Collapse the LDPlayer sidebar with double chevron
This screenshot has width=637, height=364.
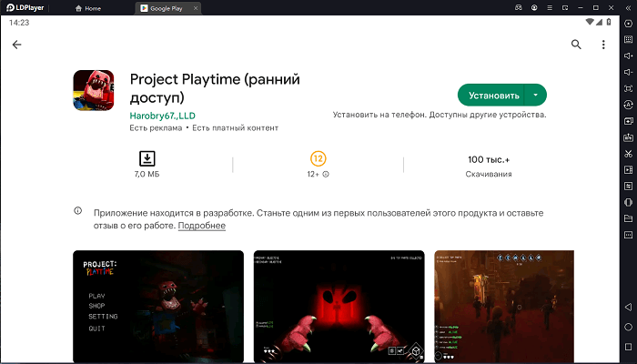click(x=629, y=7)
